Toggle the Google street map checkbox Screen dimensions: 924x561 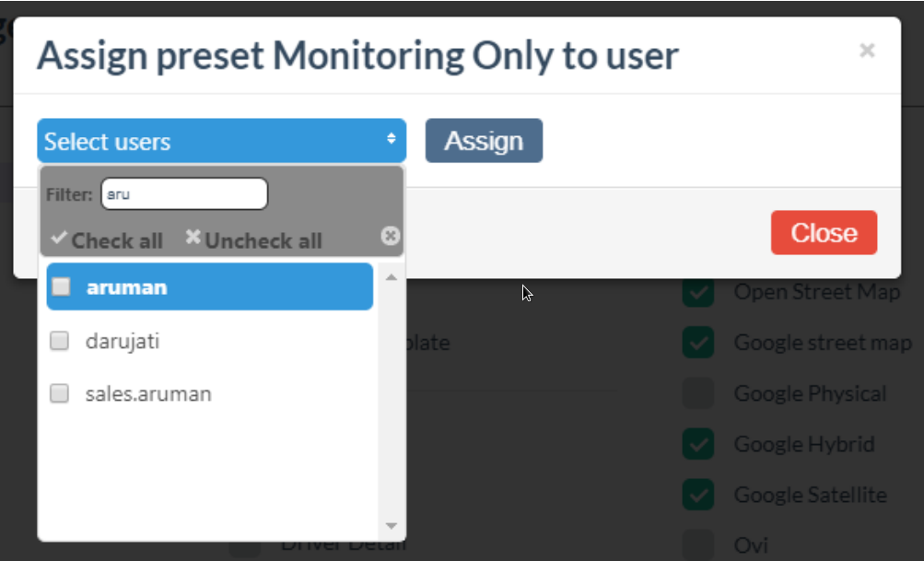pyautogui.click(x=699, y=344)
